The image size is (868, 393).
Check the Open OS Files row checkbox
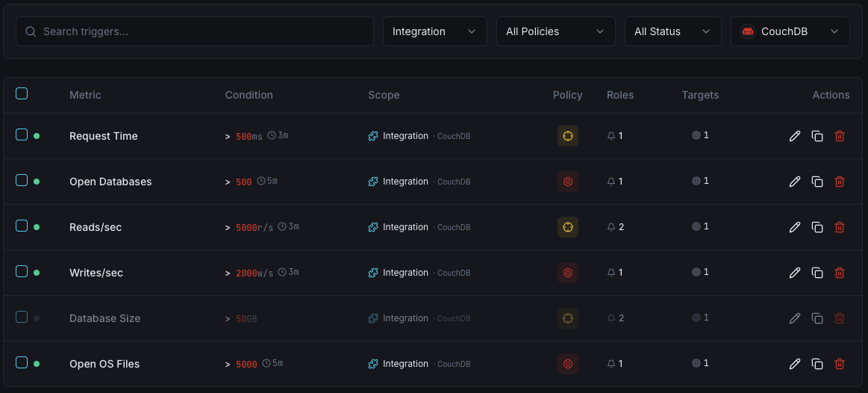(x=21, y=362)
